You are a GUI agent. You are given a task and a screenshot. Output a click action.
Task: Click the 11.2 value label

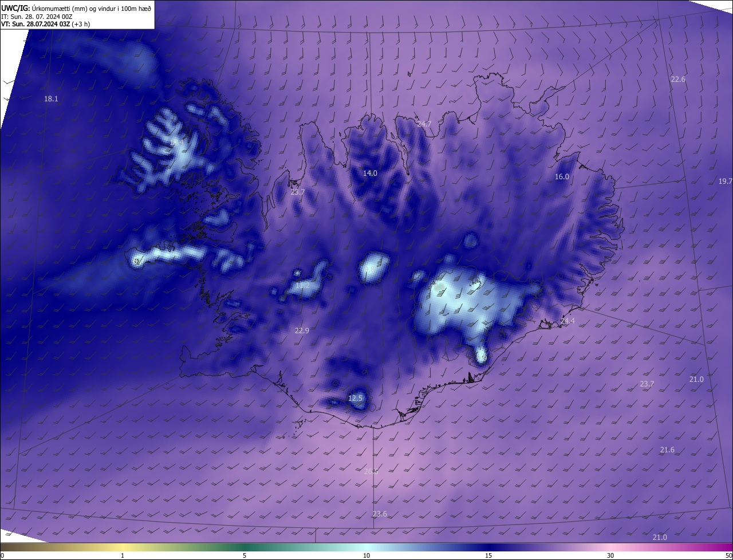point(302,286)
